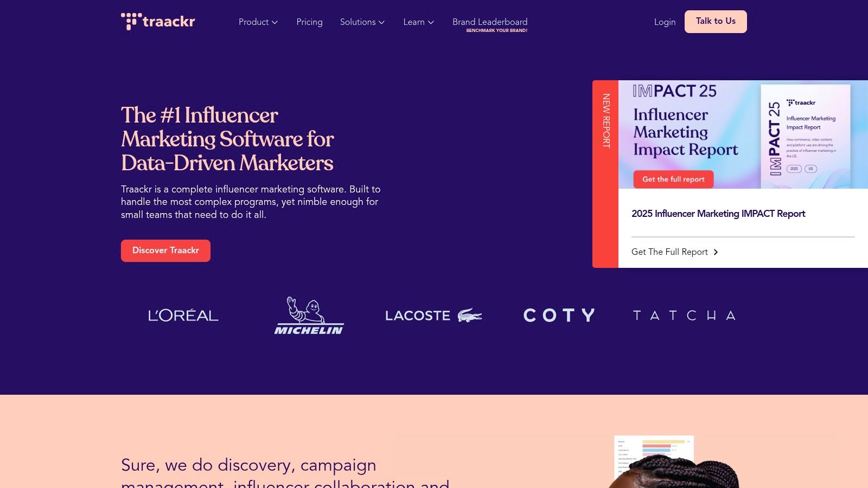Expand the Learn dropdown menu
868x488 pixels.
click(x=419, y=22)
